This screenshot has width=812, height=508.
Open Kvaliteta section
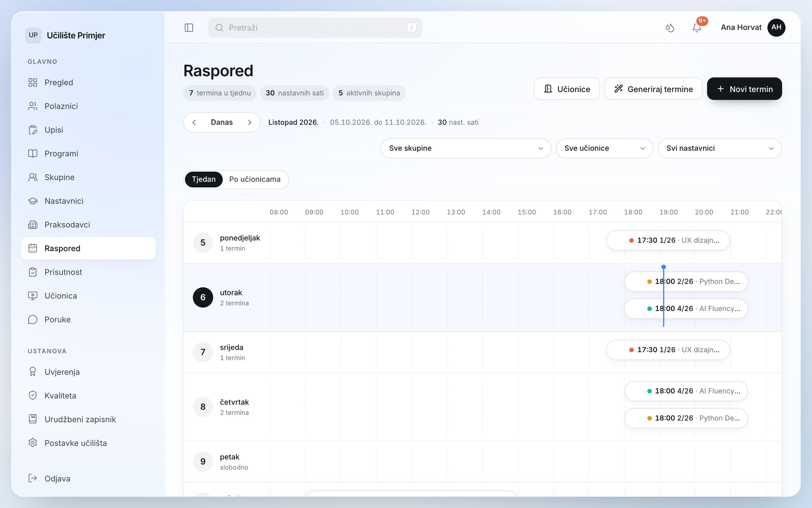(x=88, y=396)
